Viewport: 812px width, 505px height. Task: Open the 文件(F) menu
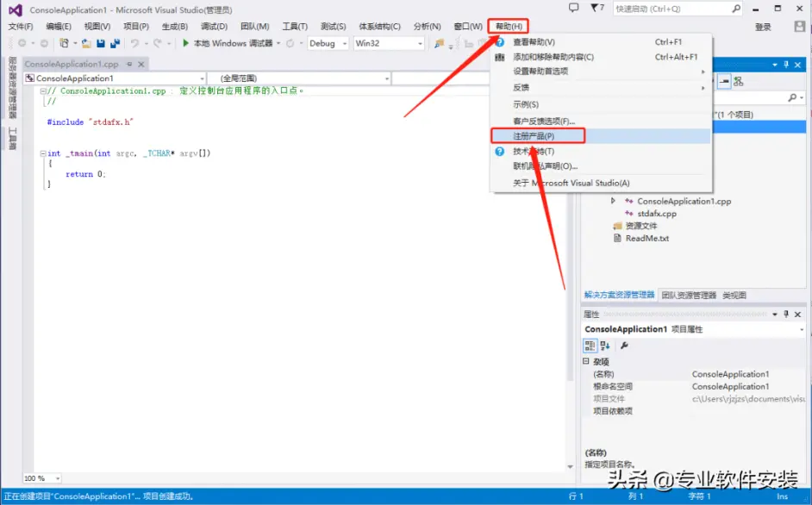21,27
